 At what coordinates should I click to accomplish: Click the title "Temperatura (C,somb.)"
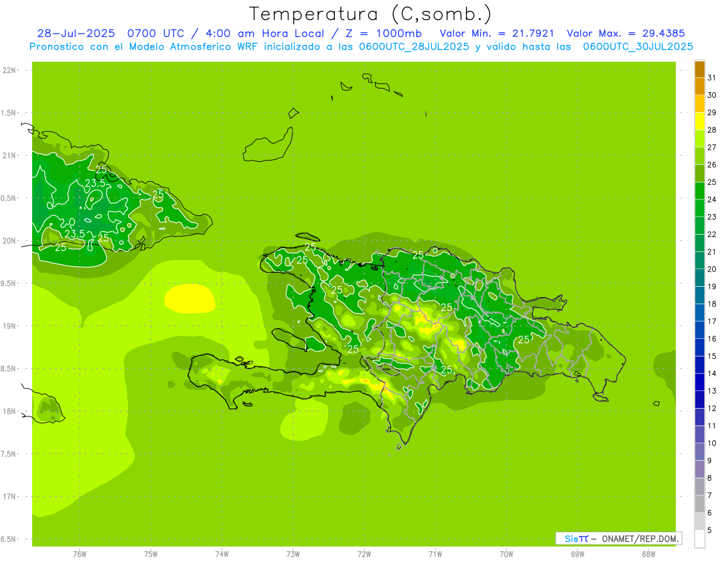pyautogui.click(x=371, y=14)
